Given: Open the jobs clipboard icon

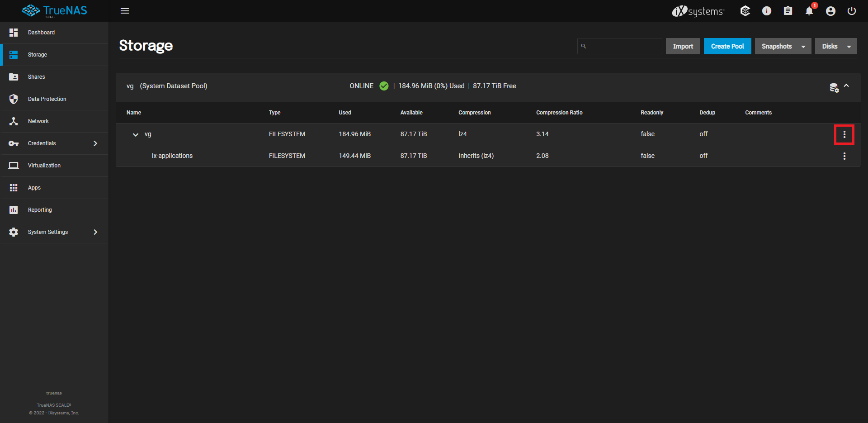Looking at the screenshot, I should coord(788,11).
